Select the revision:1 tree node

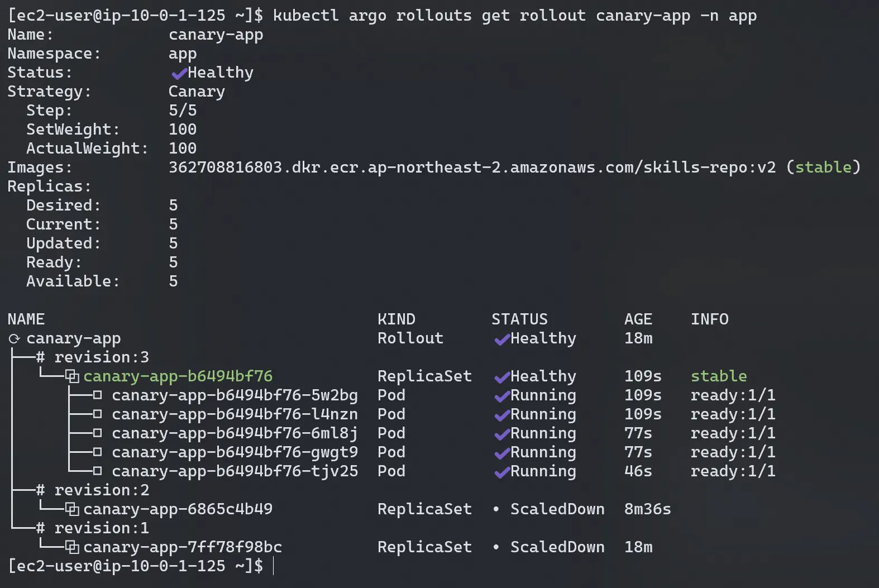(x=101, y=528)
